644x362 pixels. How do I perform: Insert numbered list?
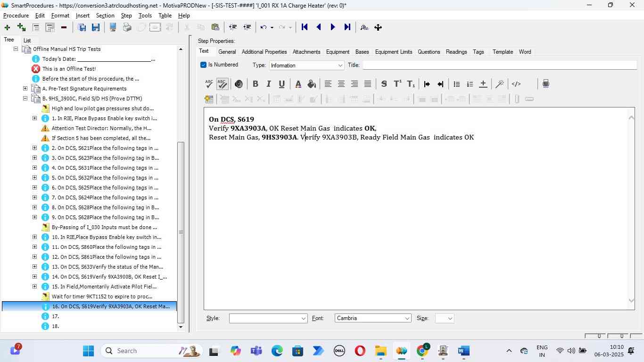coord(470,84)
